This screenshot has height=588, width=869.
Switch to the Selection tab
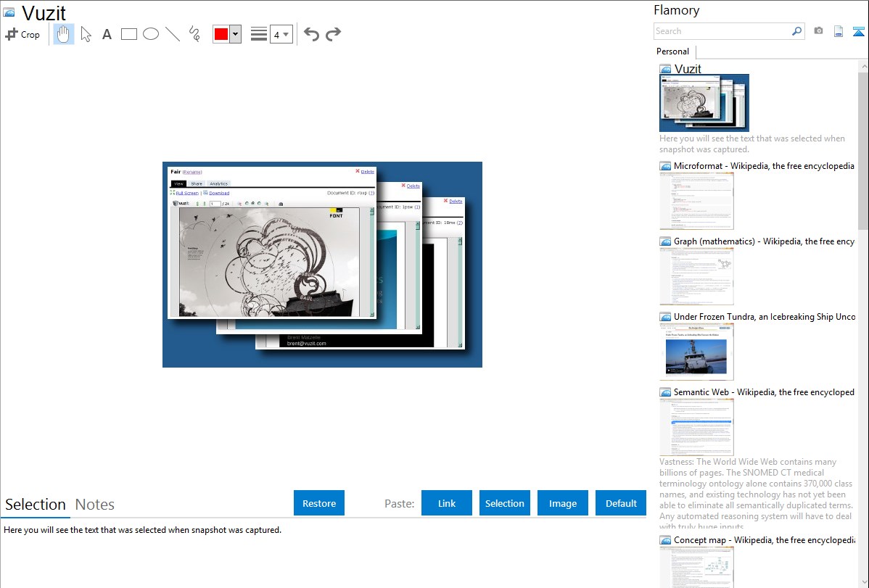click(36, 505)
